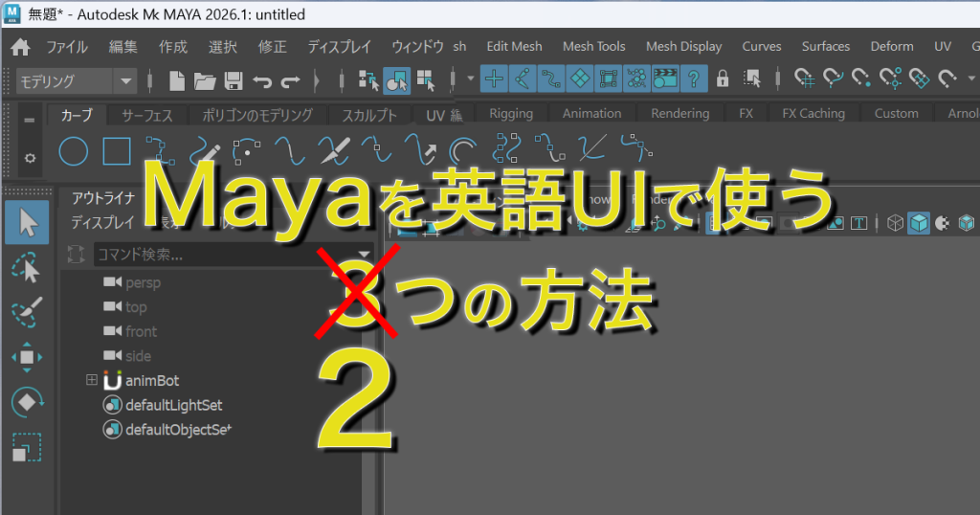Toggle snap to curves
This screenshot has width=980, height=515.
pos(523,78)
